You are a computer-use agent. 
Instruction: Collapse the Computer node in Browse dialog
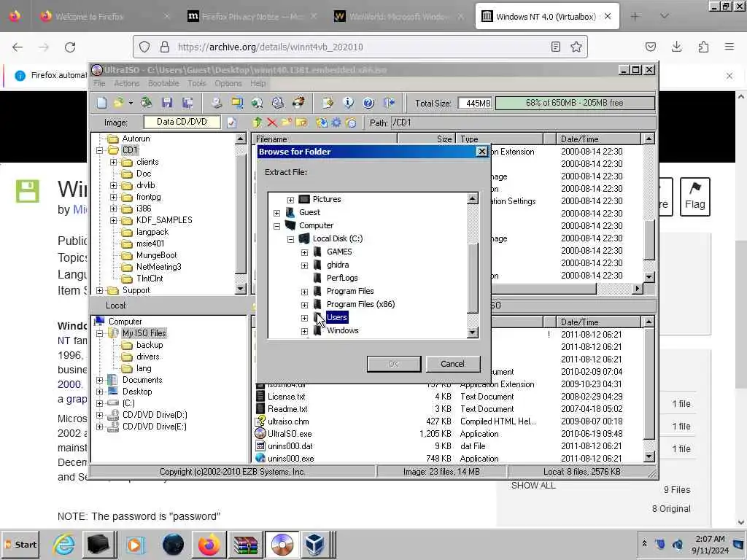tap(276, 226)
